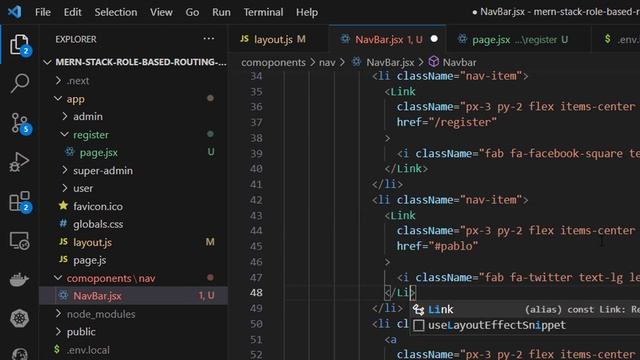The height and width of the screenshot is (360, 640).
Task: Open the Remote Explorer view
Action: (x=20, y=240)
